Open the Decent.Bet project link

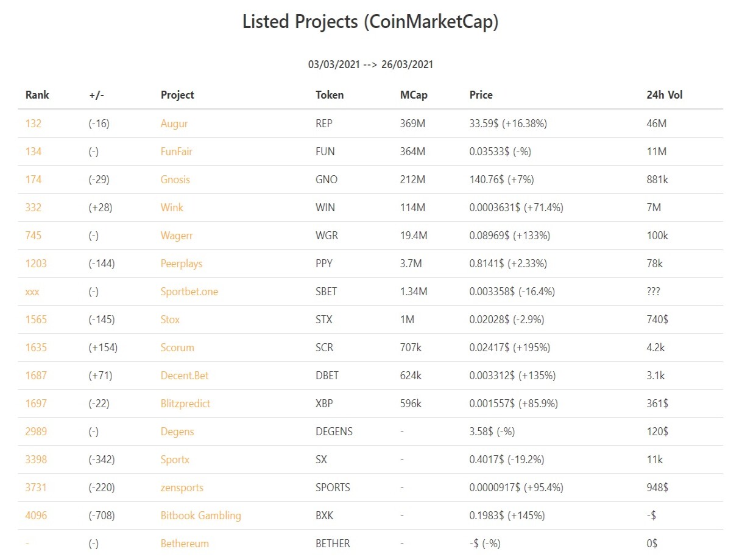pos(185,376)
